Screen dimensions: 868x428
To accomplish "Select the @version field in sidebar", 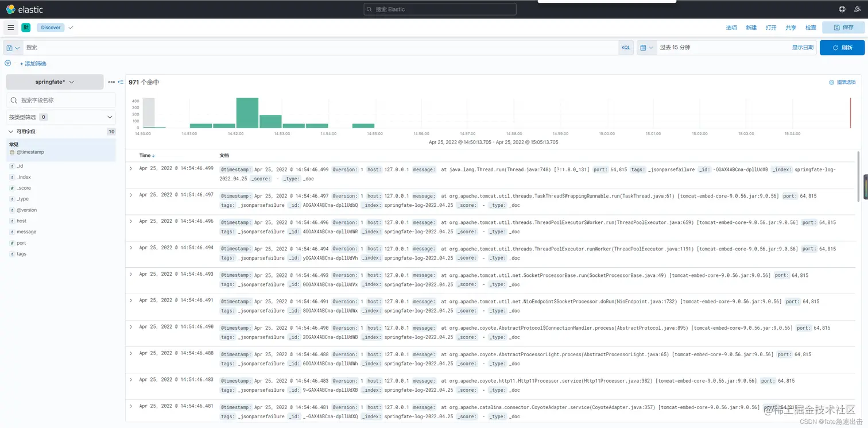I will [26, 210].
